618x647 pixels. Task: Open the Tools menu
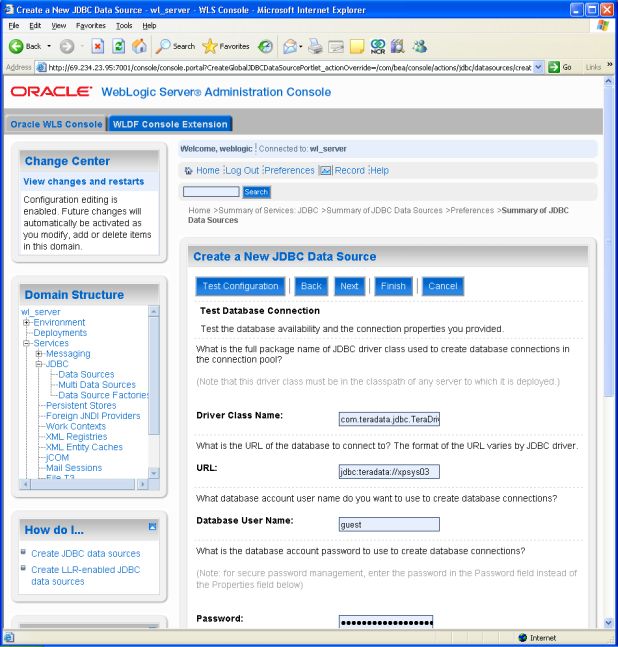coord(123,25)
